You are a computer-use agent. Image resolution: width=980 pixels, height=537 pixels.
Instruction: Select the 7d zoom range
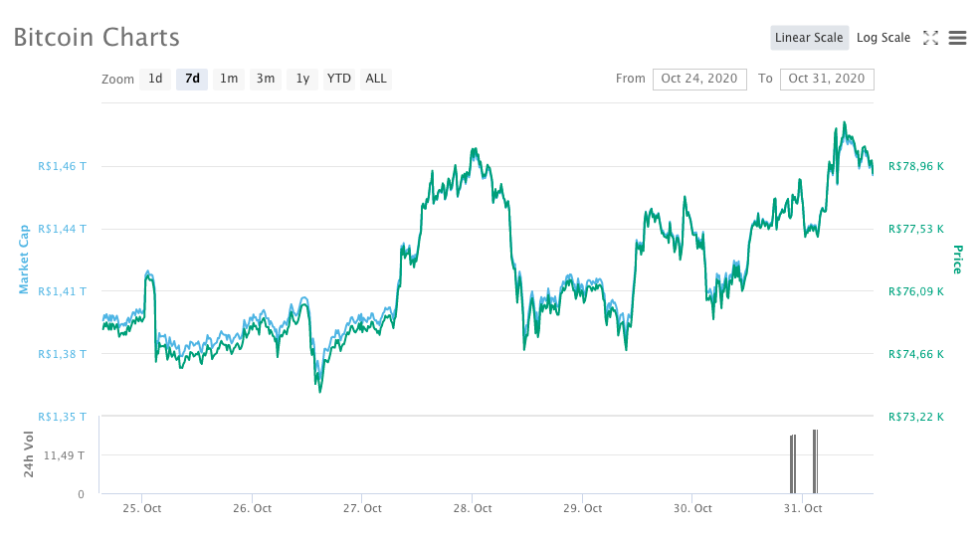(192, 79)
